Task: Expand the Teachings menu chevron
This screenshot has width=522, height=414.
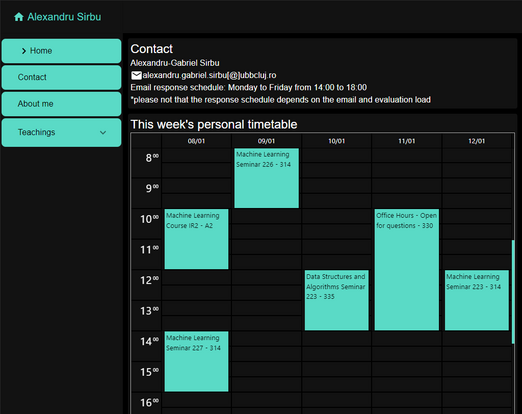Action: [103, 132]
